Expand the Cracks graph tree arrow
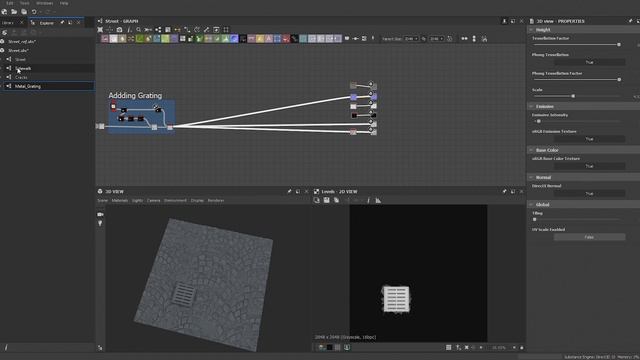 click(x=2, y=78)
